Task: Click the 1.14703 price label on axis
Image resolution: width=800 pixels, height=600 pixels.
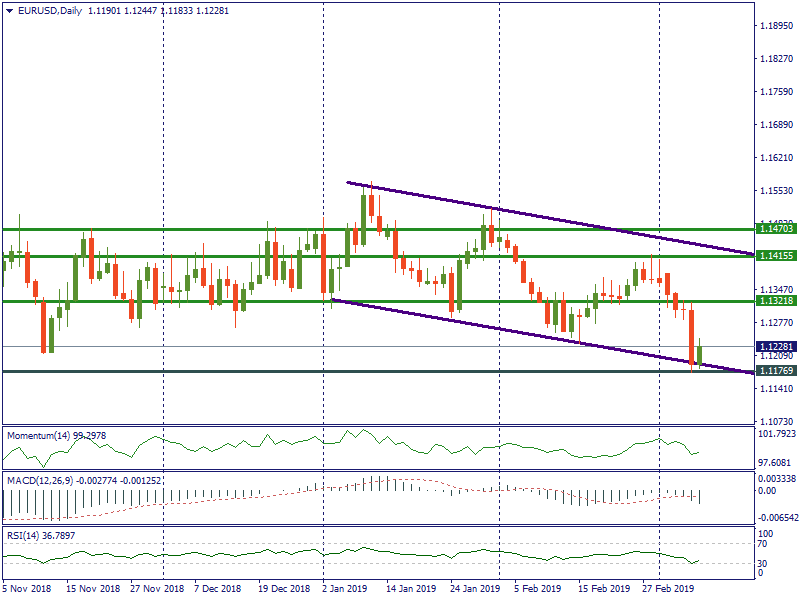Action: pos(776,229)
